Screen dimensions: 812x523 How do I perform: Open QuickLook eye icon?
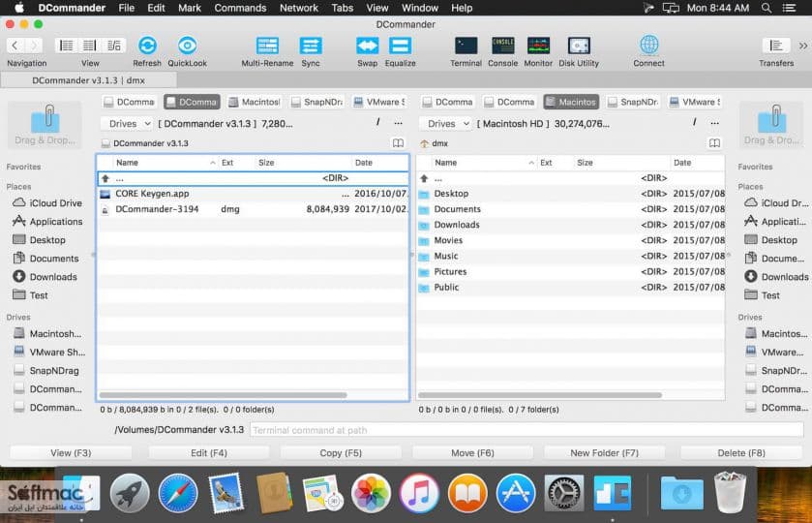point(187,46)
